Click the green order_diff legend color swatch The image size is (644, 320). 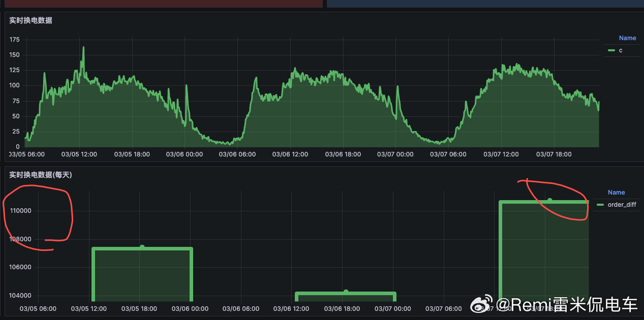600,205
